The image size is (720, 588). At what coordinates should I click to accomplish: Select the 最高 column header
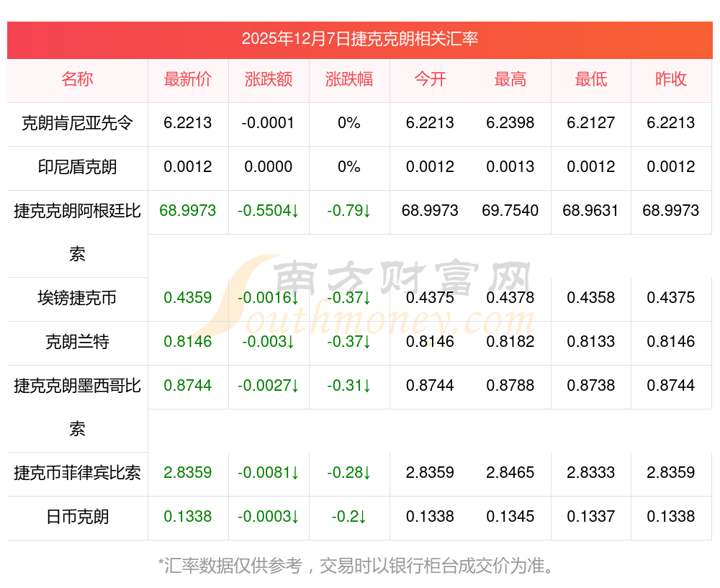point(510,79)
